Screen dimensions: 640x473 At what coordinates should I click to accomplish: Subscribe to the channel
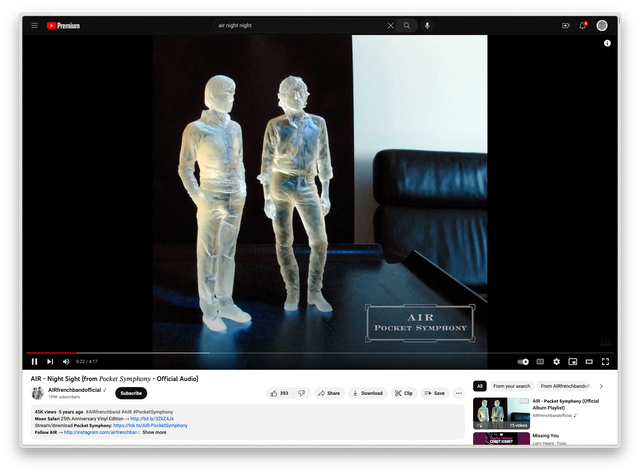coord(131,393)
